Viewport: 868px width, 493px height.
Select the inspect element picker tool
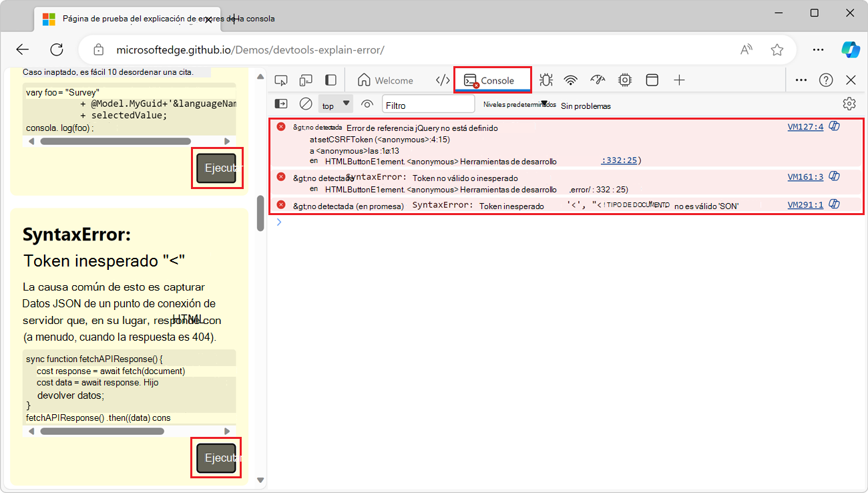281,79
